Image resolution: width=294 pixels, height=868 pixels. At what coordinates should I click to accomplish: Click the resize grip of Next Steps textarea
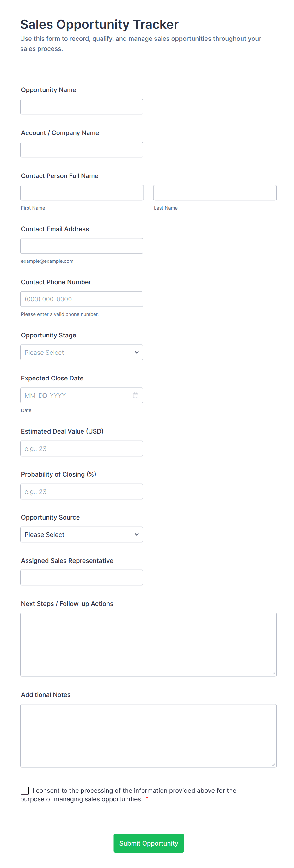tap(273, 673)
